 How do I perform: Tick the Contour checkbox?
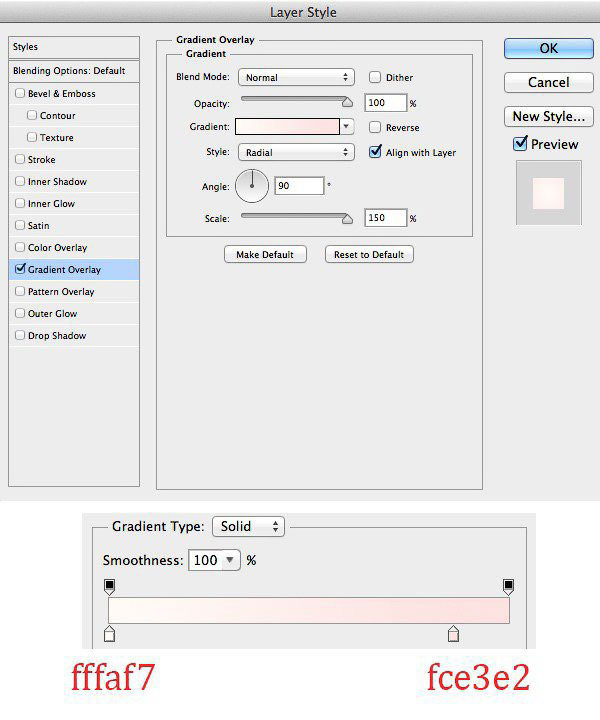tap(32, 115)
